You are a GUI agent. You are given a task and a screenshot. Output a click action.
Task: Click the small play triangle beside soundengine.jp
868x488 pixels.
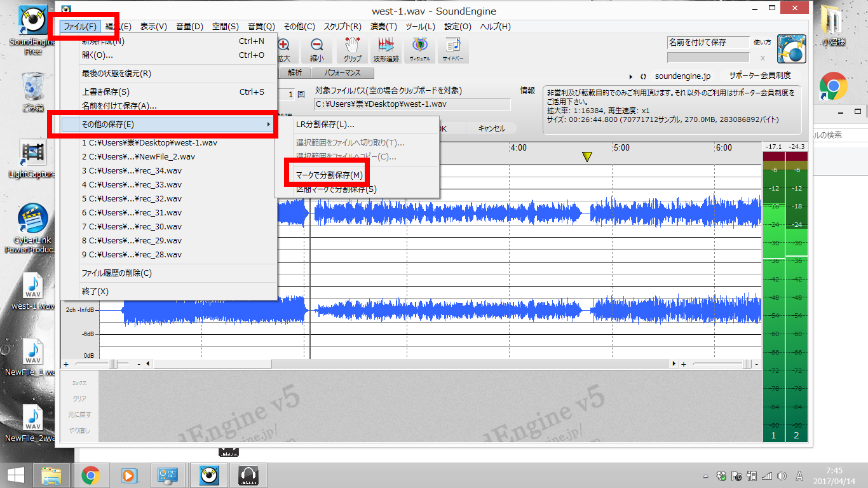[x=630, y=76]
